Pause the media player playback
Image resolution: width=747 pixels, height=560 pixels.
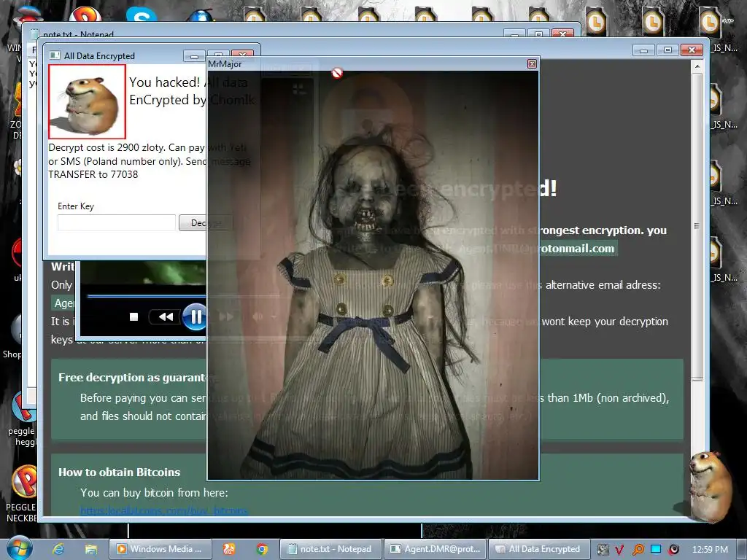click(x=196, y=316)
